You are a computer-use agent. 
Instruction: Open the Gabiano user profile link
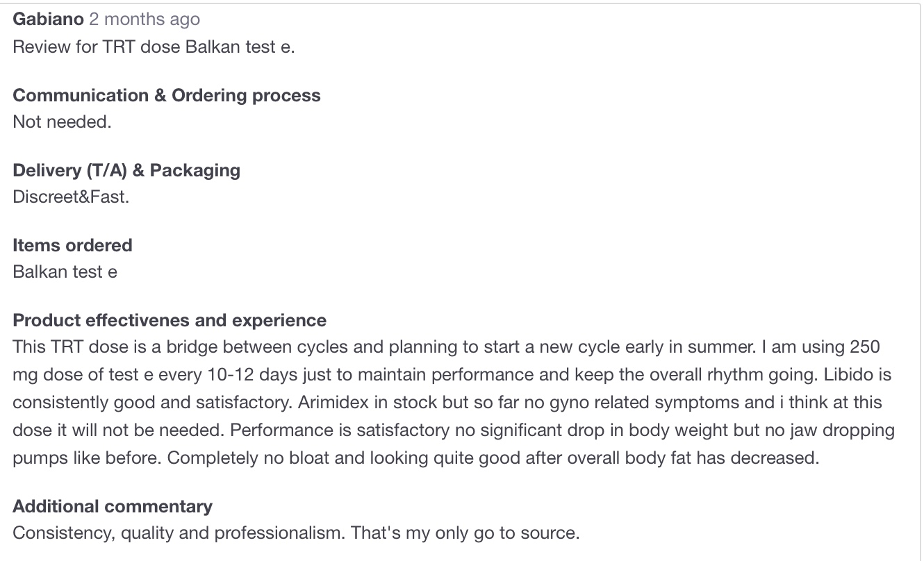tap(48, 19)
